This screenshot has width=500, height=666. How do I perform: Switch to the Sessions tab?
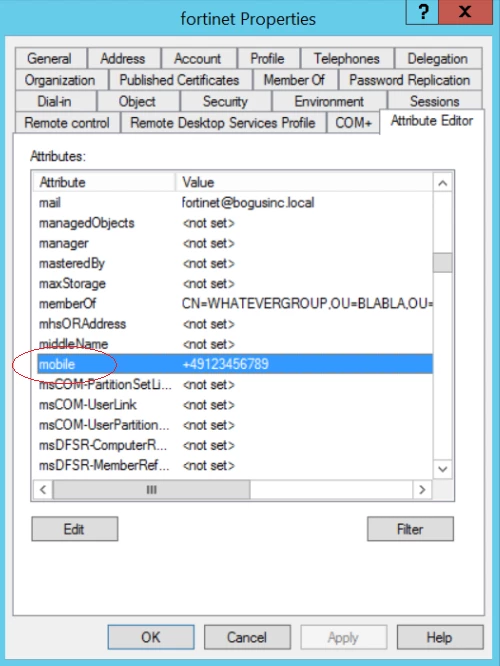pyautogui.click(x=435, y=102)
